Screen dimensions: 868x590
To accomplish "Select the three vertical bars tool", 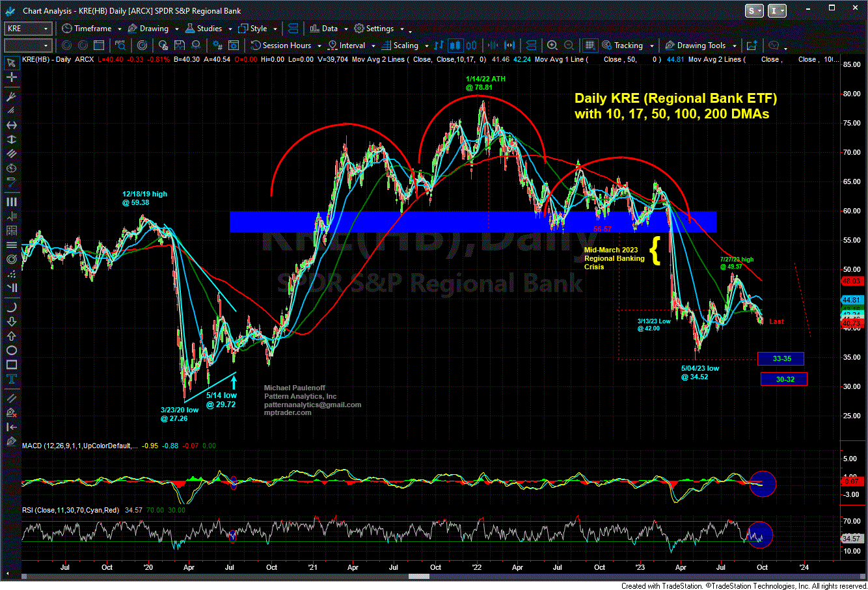I will coord(11,202).
